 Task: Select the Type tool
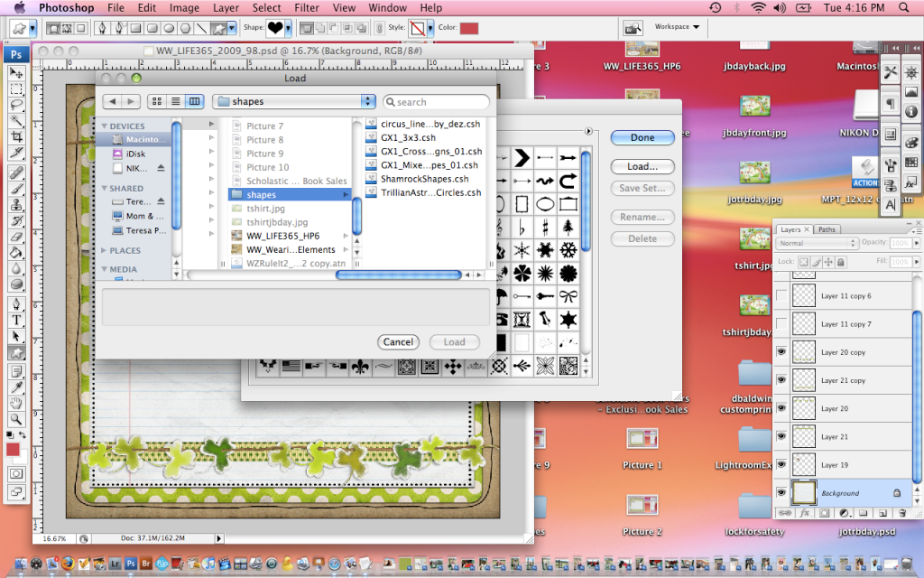pyautogui.click(x=16, y=321)
